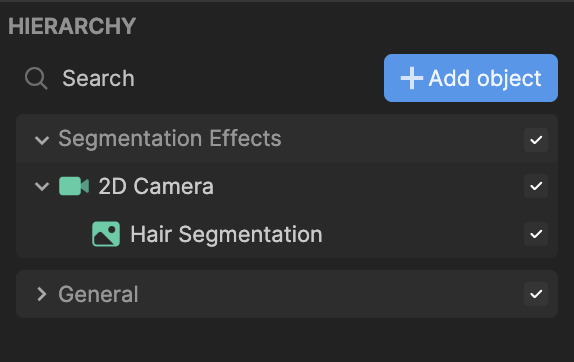Click the checkmark beside General
574x362 pixels.
pos(536,294)
